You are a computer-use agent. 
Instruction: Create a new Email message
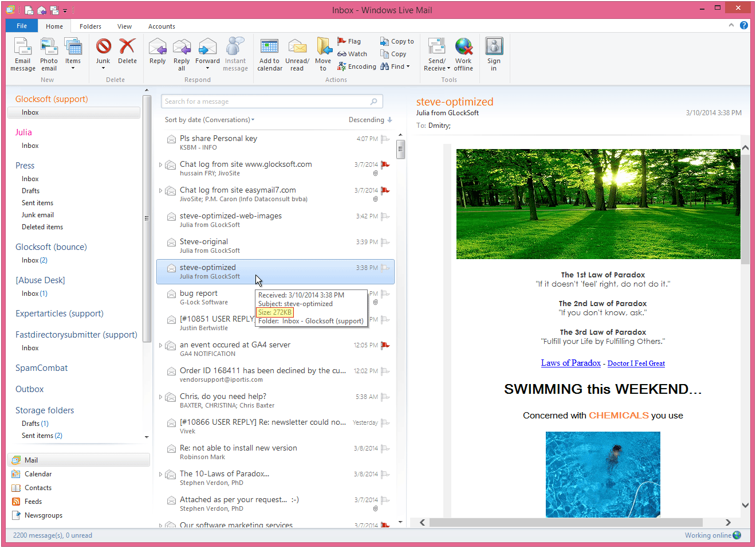[x=23, y=54]
